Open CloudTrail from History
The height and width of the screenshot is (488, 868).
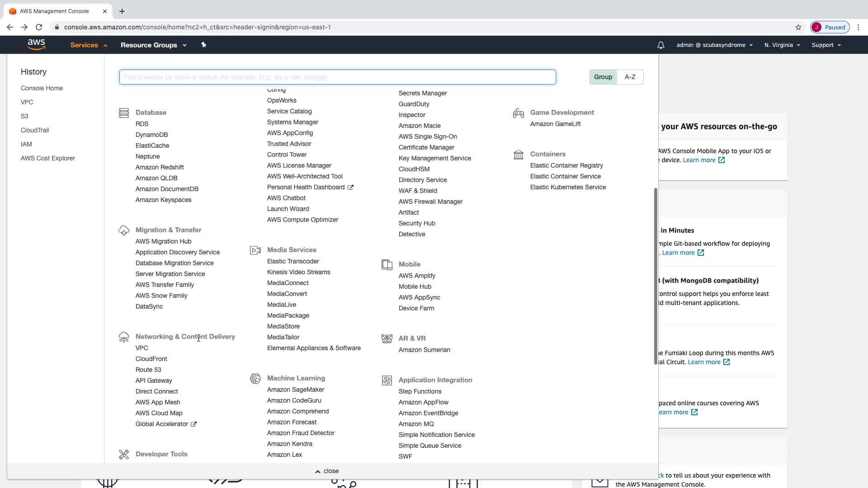[x=35, y=130]
